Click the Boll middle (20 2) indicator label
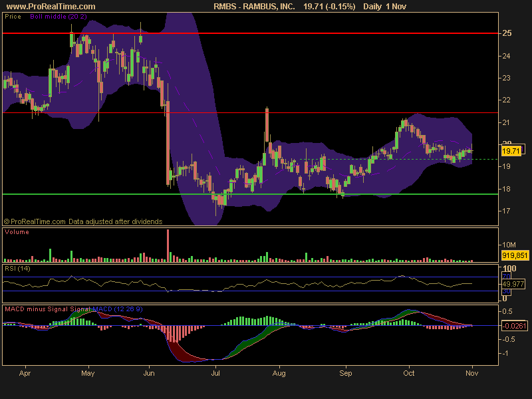This screenshot has height=399, width=532. 59,17
